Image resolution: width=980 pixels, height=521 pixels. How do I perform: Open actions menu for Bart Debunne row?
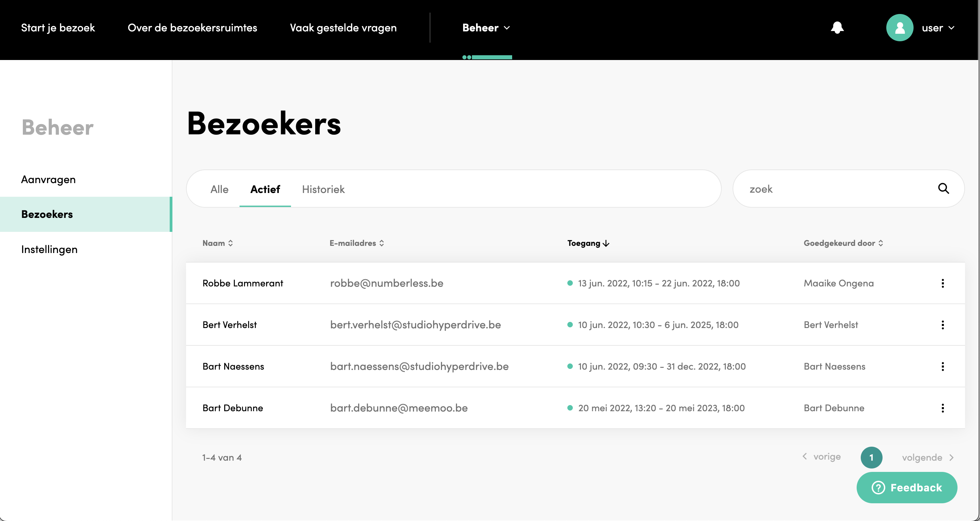(943, 408)
